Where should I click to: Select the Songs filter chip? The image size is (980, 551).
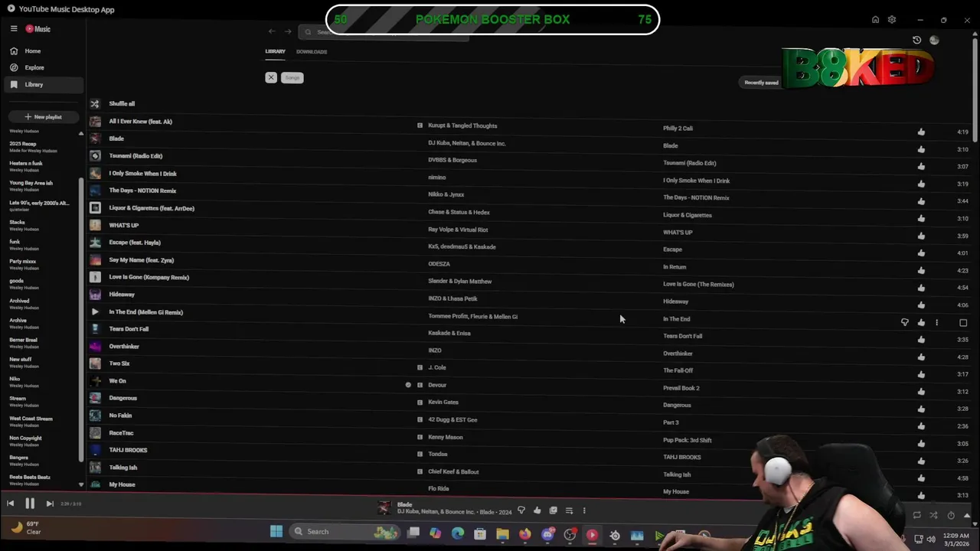coord(292,77)
